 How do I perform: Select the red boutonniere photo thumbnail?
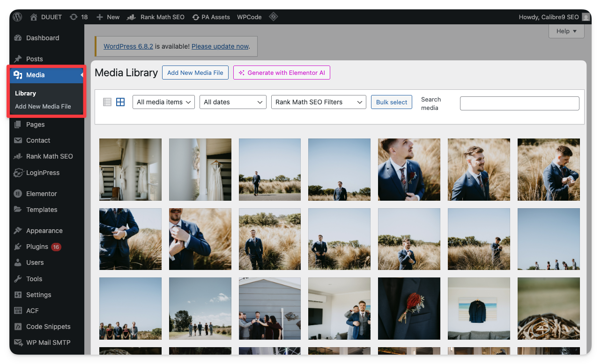click(x=409, y=308)
